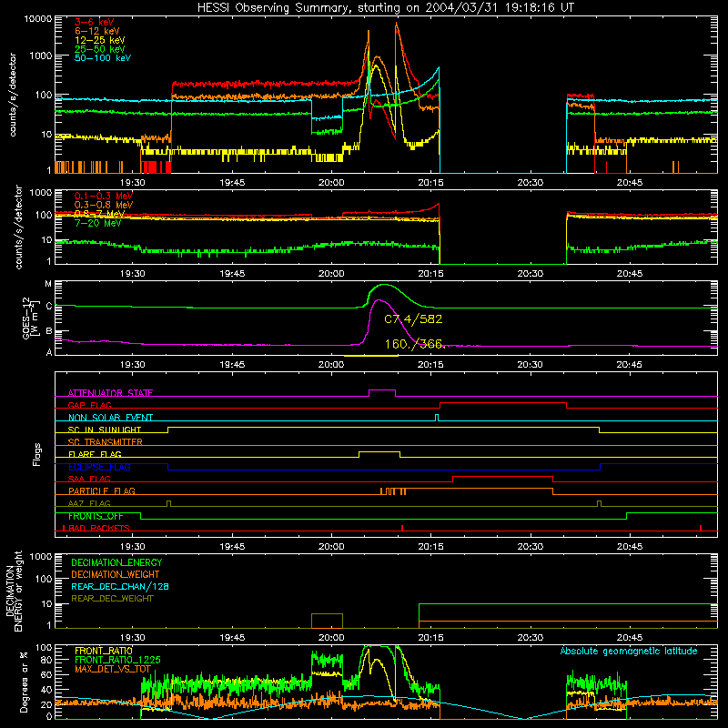Select the 50-100 keV legend entry

[x=103, y=57]
